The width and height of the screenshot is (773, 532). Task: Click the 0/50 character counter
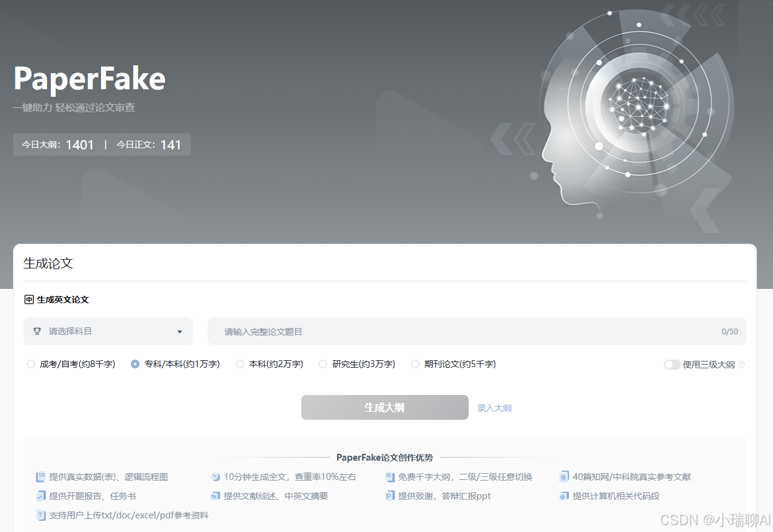[730, 332]
